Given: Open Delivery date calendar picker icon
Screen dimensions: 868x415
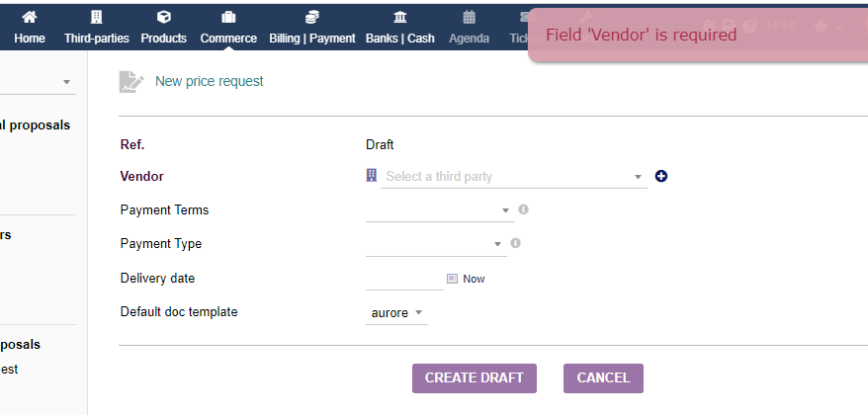Looking at the screenshot, I should [452, 279].
